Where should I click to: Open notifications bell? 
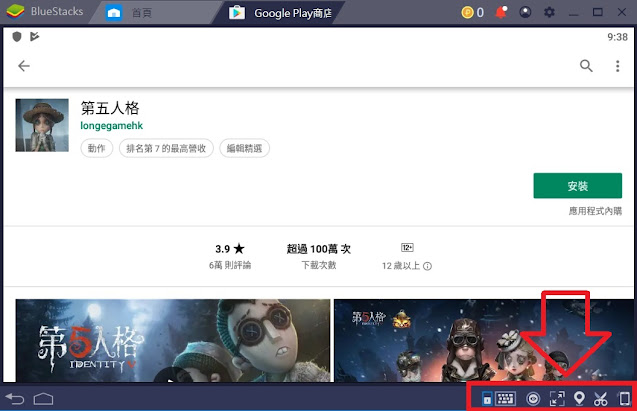pos(501,12)
